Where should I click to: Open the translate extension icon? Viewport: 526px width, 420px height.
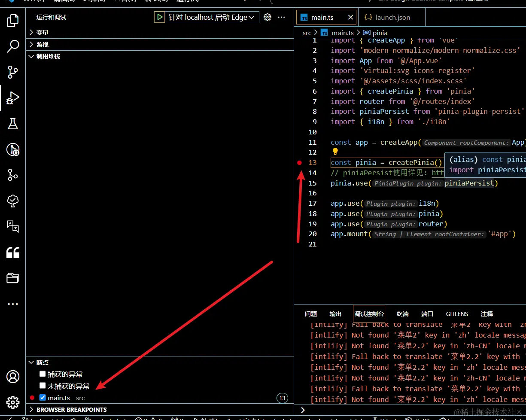[x=13, y=226]
